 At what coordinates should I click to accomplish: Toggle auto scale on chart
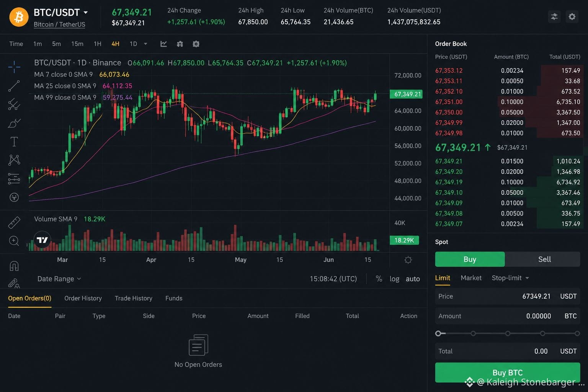tap(413, 279)
